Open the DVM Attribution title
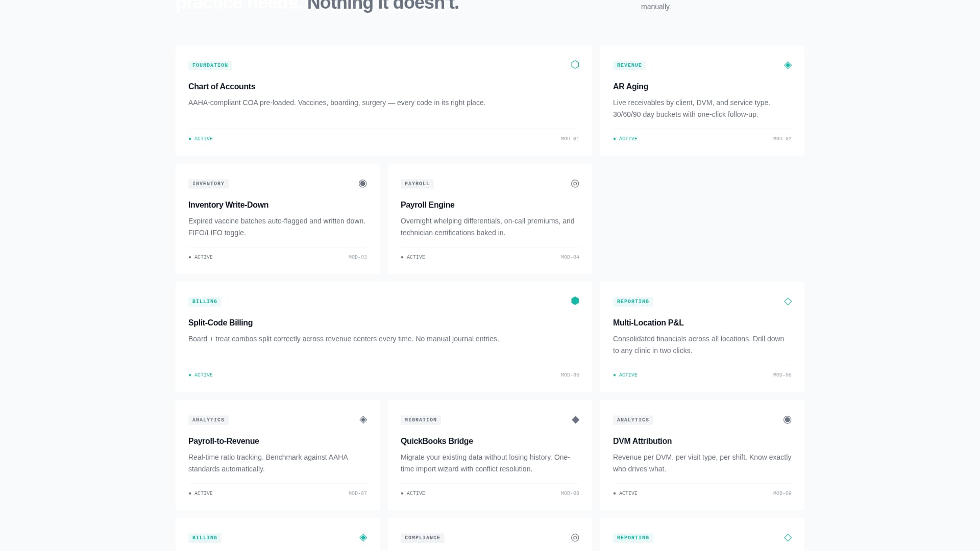The image size is (980, 551). (x=642, y=441)
